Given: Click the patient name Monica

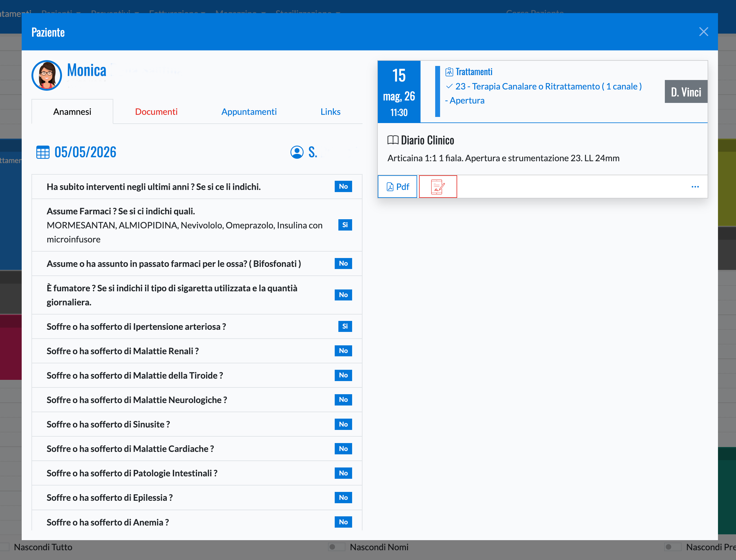Looking at the screenshot, I should [87, 70].
